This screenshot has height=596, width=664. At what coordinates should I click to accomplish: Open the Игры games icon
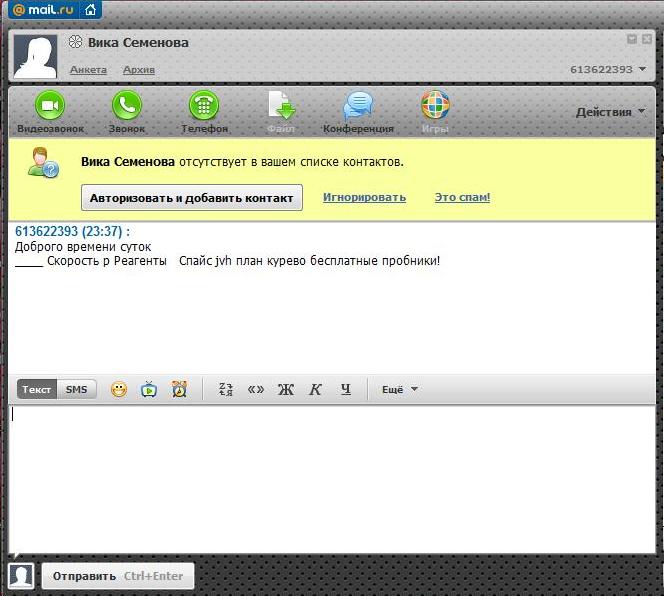(435, 106)
